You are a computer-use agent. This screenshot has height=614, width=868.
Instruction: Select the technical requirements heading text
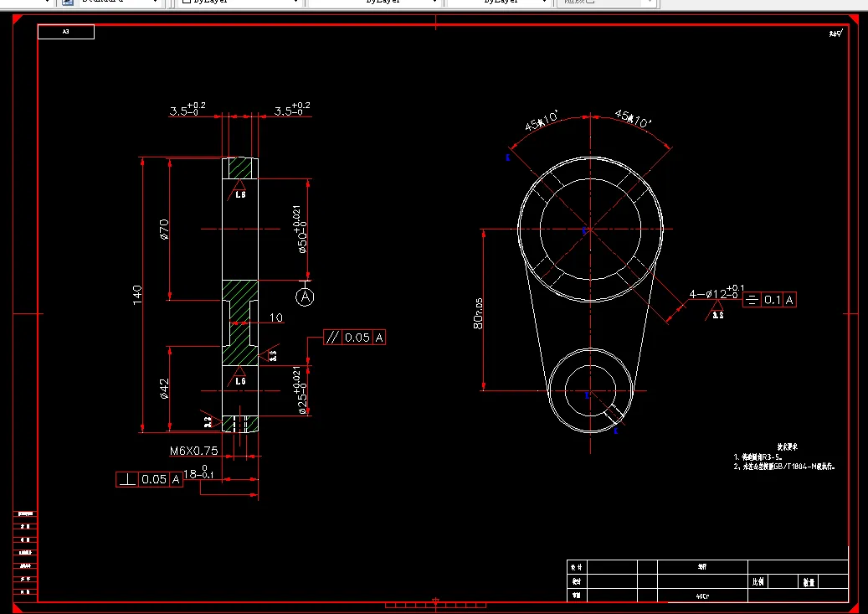coord(787,446)
